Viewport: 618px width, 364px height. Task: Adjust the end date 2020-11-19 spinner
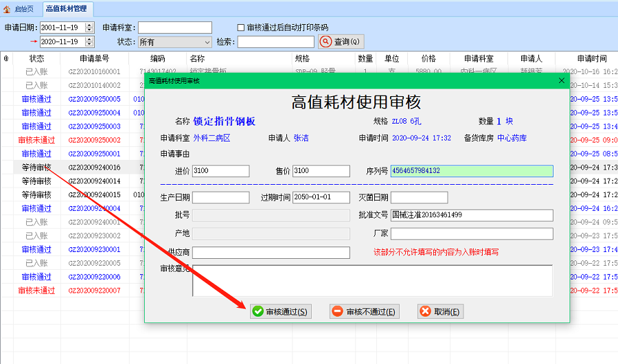[x=89, y=42]
